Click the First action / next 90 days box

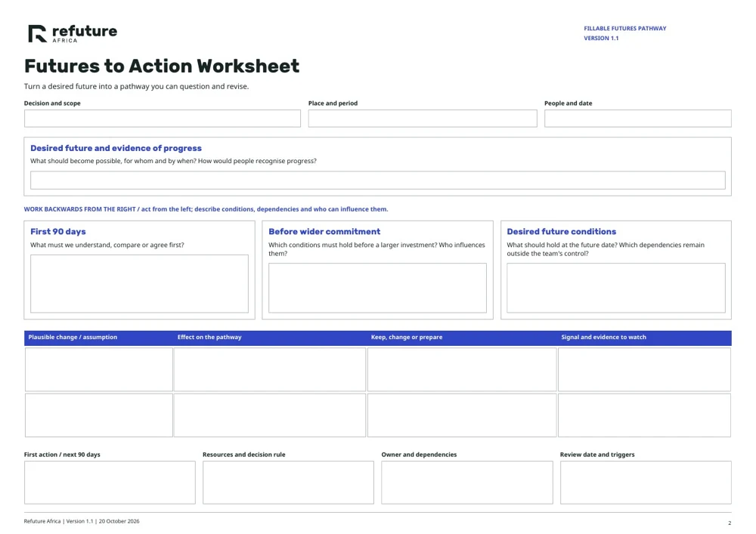pos(110,483)
